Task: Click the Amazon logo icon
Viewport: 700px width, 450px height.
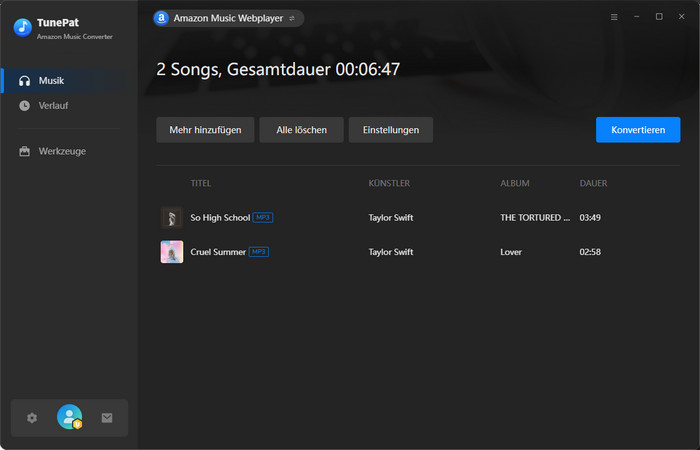Action: 161,18
